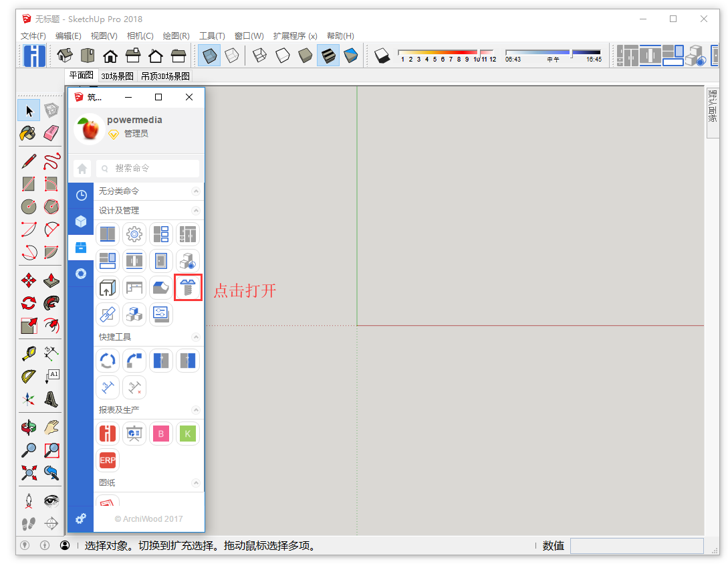Open the 扩展程序 (x) menu
The image size is (728, 566).
295,36
